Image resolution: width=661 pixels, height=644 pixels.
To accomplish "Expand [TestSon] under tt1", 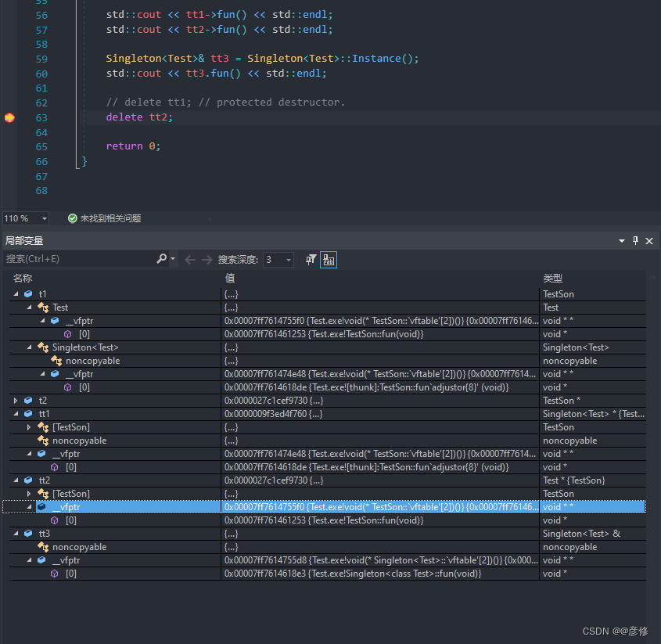I will [x=29, y=427].
